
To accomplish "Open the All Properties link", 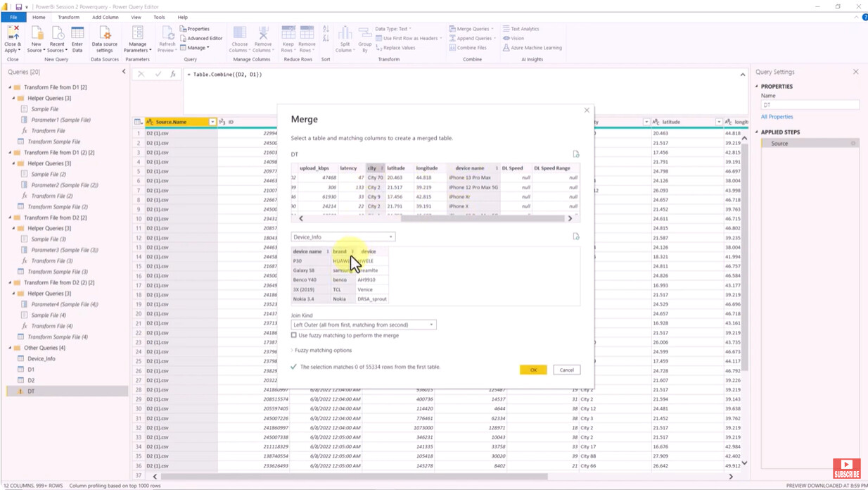I will tap(777, 117).
